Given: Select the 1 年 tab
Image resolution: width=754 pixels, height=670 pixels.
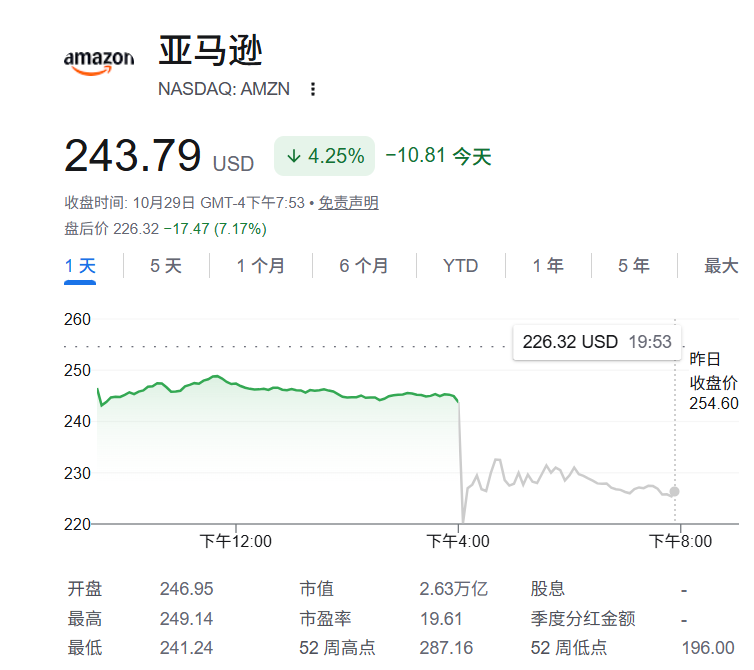Looking at the screenshot, I should 548,266.
